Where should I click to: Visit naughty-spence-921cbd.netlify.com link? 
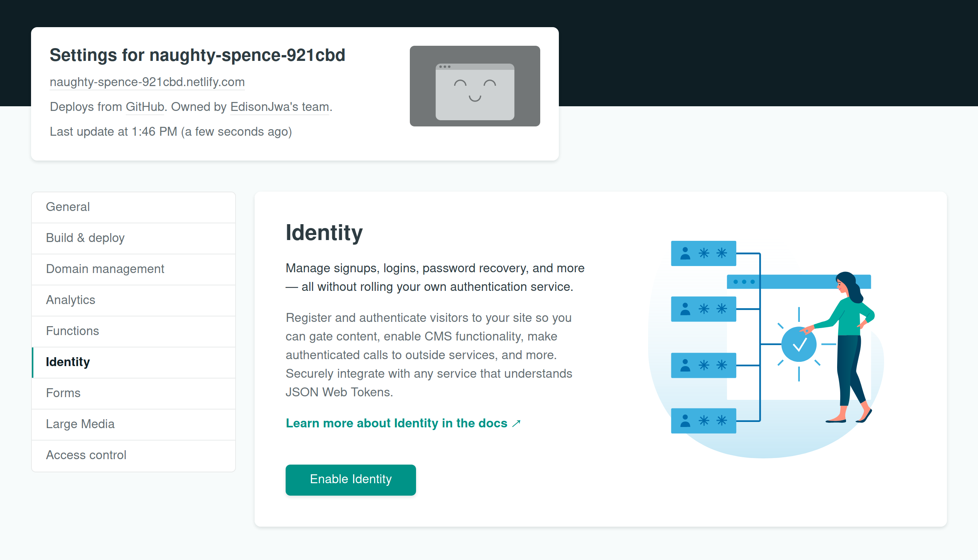(x=147, y=82)
